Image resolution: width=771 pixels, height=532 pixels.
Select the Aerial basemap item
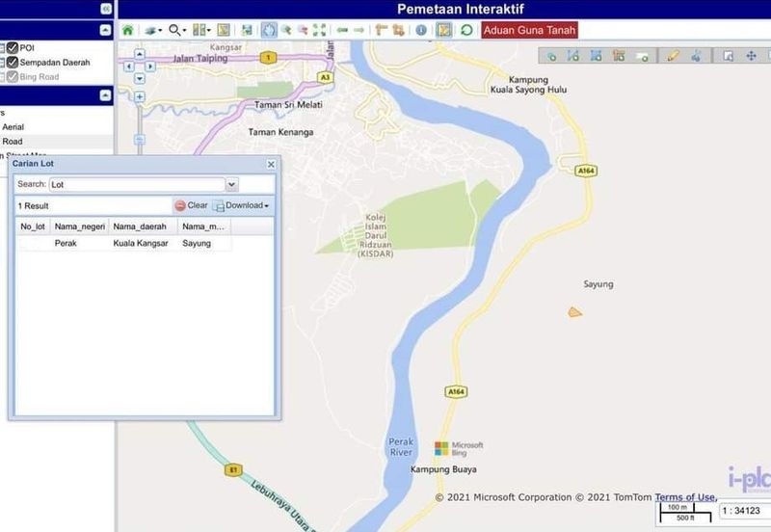(x=13, y=126)
